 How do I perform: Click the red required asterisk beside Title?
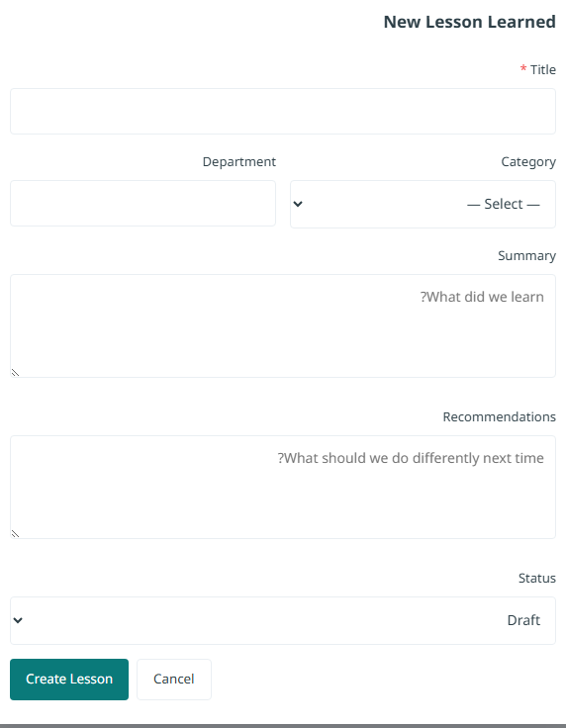point(523,69)
